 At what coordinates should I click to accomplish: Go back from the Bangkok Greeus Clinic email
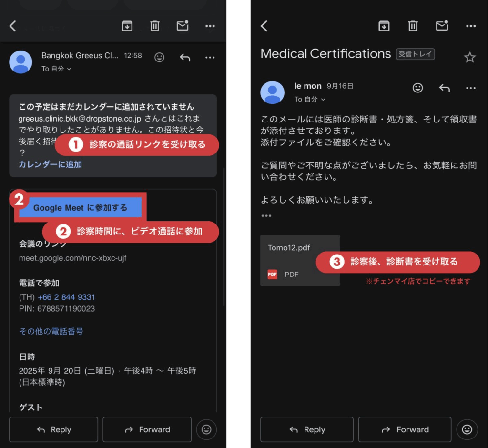13,26
